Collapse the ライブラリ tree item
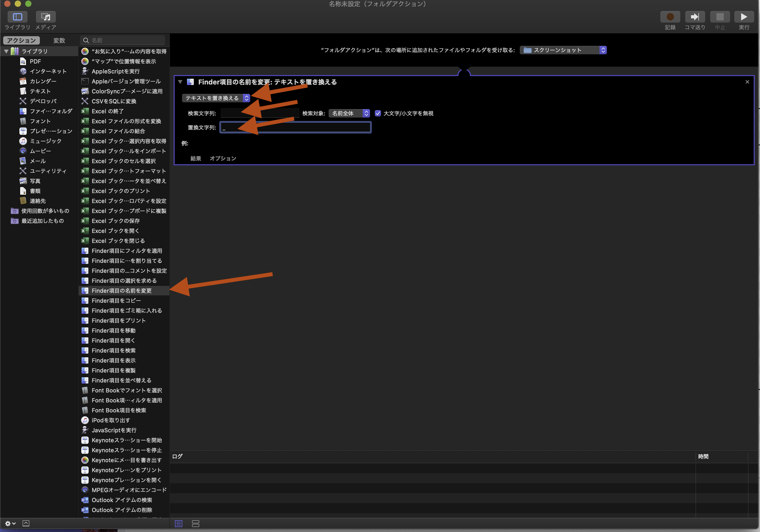 (6, 51)
